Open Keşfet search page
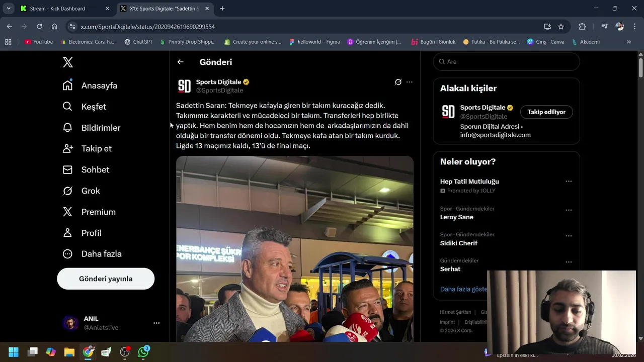The width and height of the screenshot is (644, 362). point(85,107)
